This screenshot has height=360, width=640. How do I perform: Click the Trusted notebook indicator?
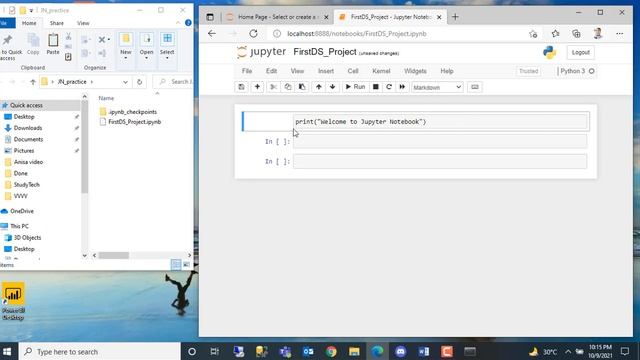pos(529,71)
